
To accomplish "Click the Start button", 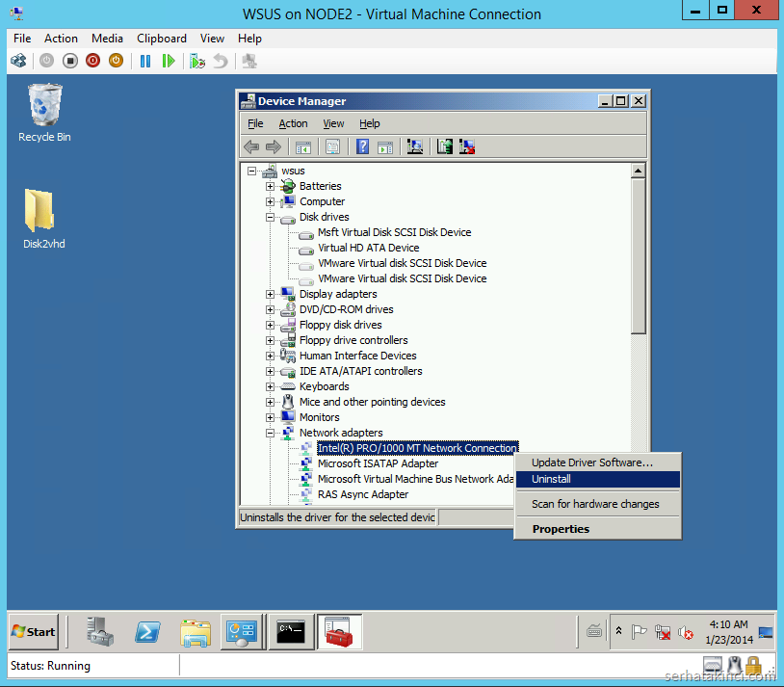I will click(34, 632).
